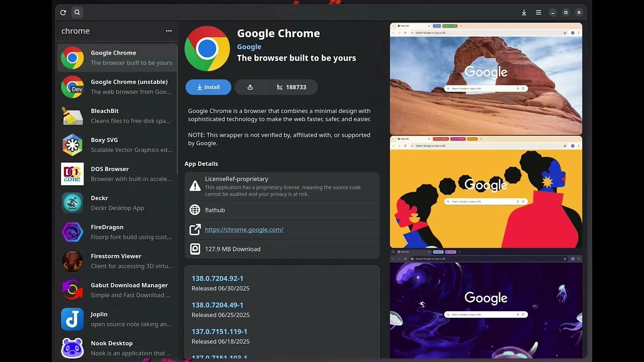This screenshot has height=362, width=644.
Task: Click the large Google Chrome logo
Action: pyautogui.click(x=207, y=48)
